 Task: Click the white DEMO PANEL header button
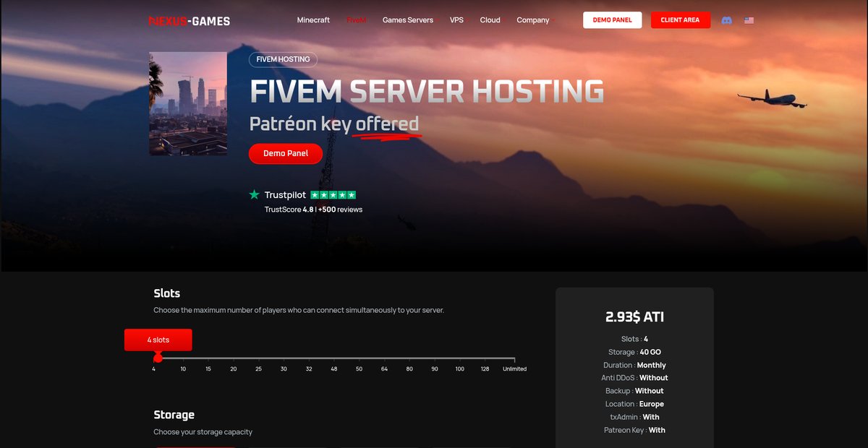[612, 20]
